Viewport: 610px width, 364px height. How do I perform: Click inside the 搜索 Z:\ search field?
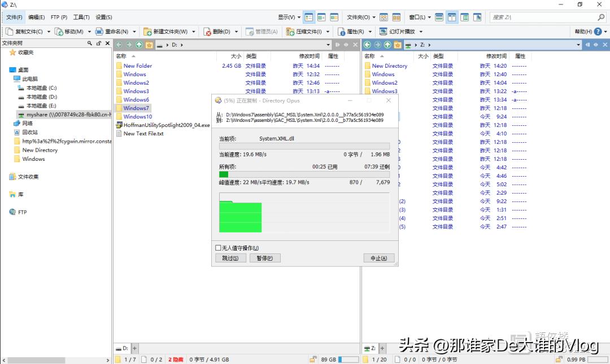[542, 17]
